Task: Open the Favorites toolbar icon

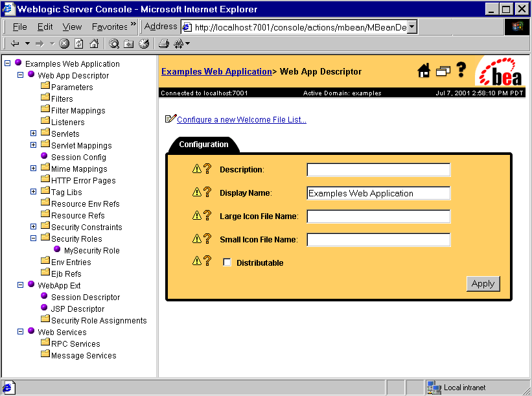Action: pyautogui.click(x=128, y=43)
